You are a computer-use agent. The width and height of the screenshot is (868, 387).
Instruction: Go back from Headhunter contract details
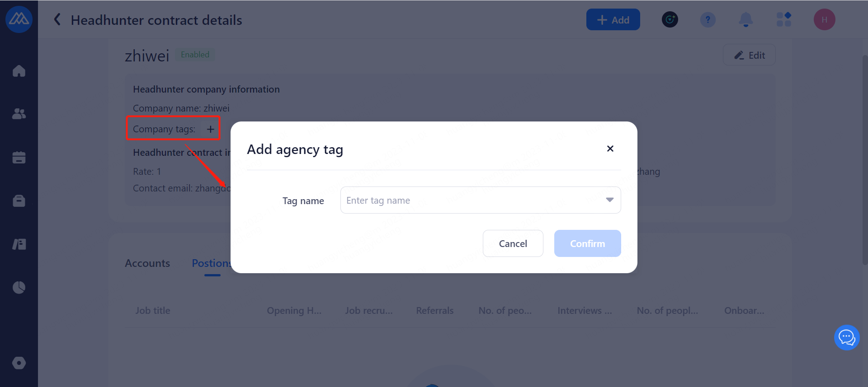(57, 19)
